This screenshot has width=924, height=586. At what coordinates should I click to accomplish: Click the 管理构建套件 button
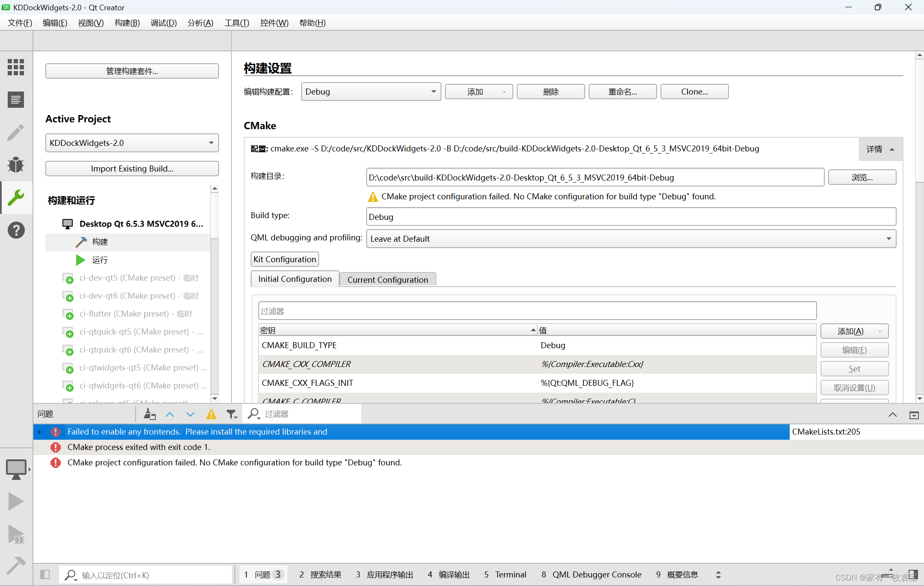coord(132,71)
